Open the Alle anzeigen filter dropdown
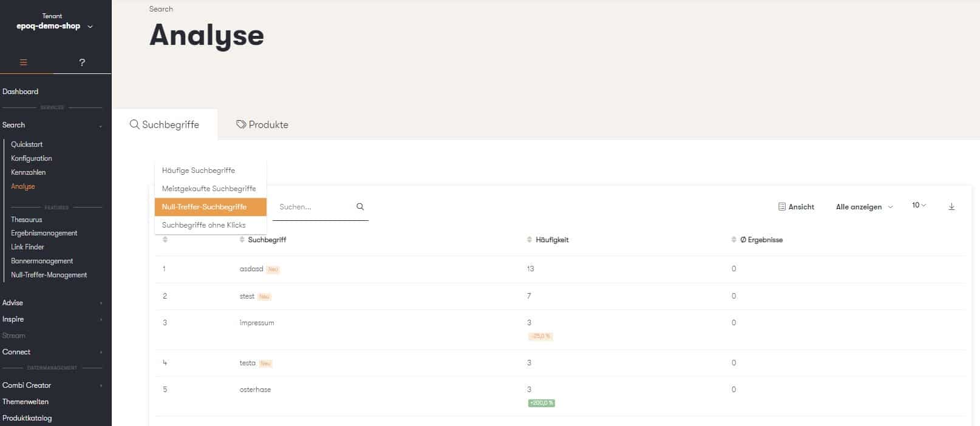This screenshot has height=426, width=980. pos(864,207)
